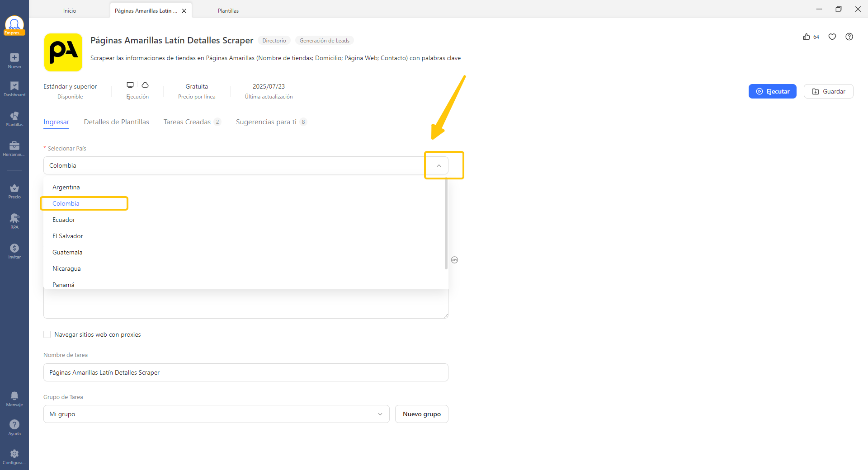Viewport: 868px width, 470px height.
Task: Click the Invitar dollar icon
Action: click(14, 249)
